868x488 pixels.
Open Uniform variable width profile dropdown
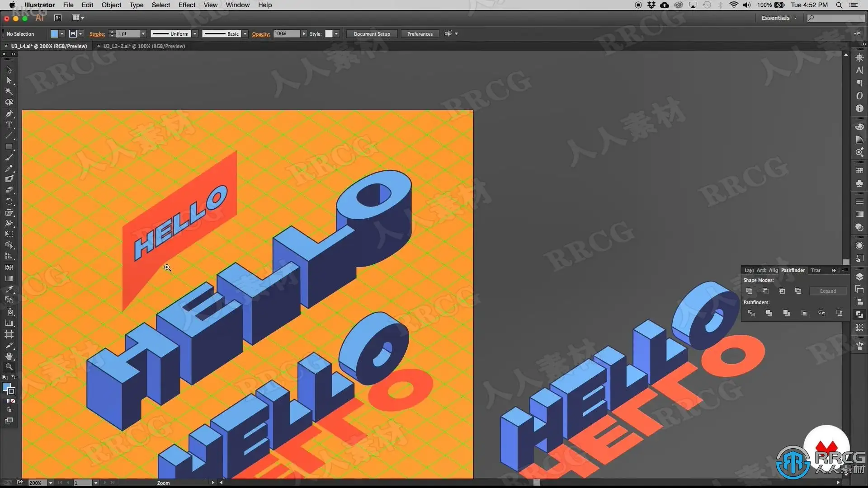[x=195, y=34]
